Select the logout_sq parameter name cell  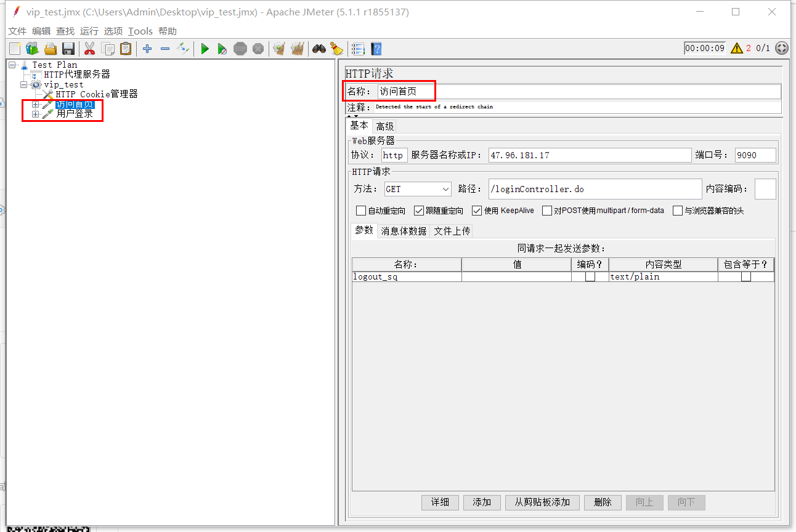click(407, 277)
